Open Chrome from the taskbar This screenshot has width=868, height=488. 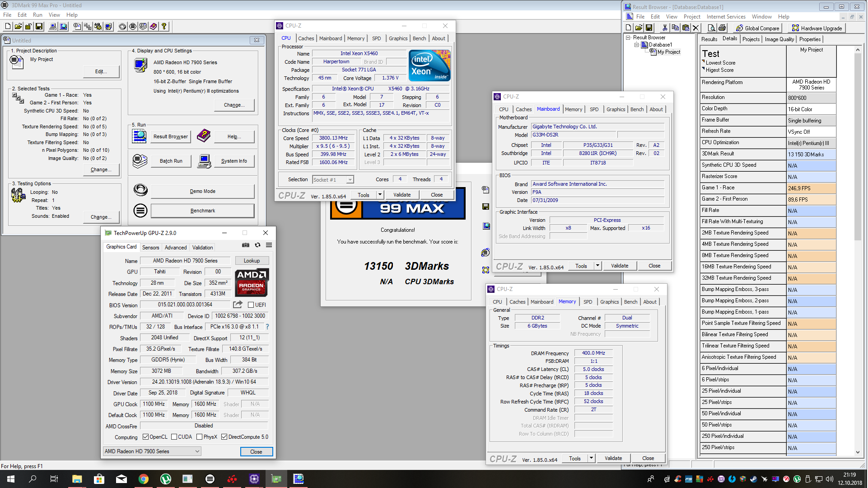(143, 479)
